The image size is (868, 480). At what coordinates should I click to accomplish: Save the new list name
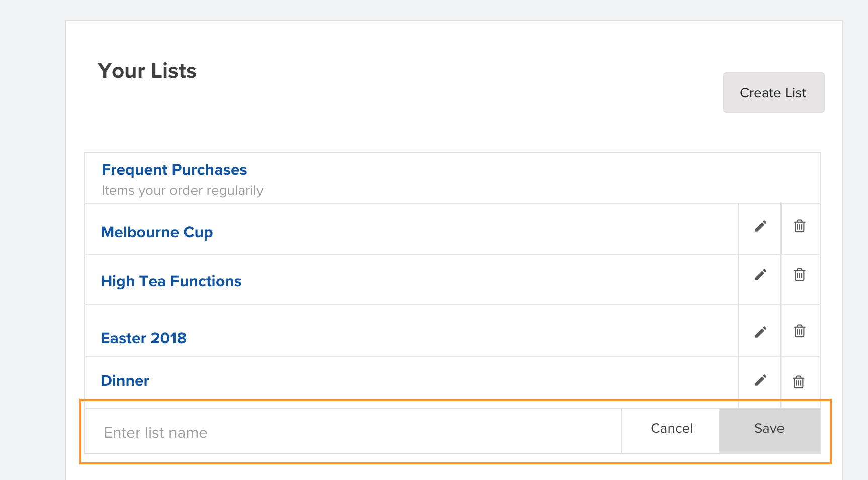point(769,429)
